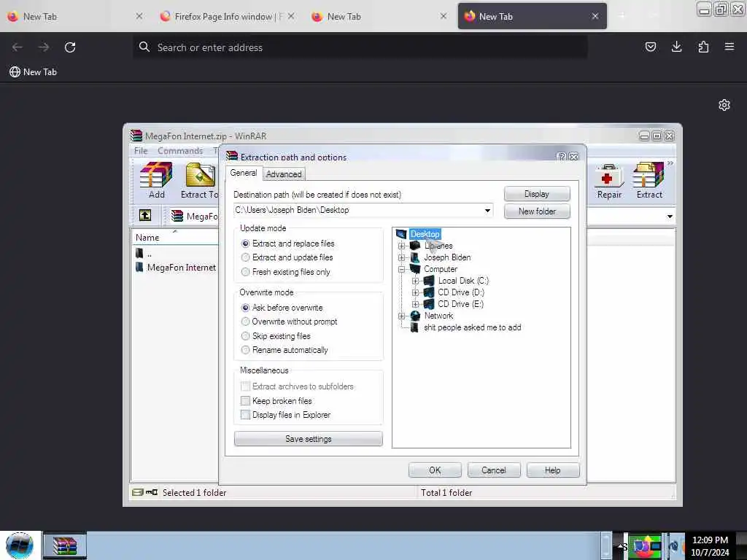Select Extract and replace files radio
The width and height of the screenshot is (747, 560).
(245, 244)
